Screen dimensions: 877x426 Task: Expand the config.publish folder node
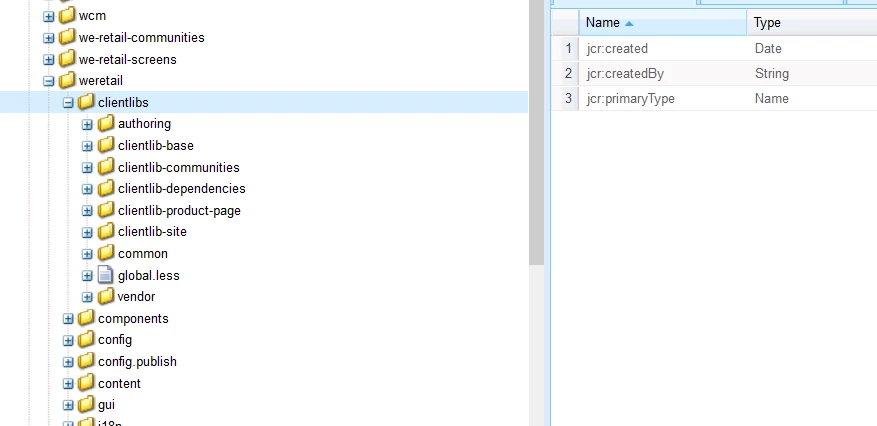pos(68,362)
